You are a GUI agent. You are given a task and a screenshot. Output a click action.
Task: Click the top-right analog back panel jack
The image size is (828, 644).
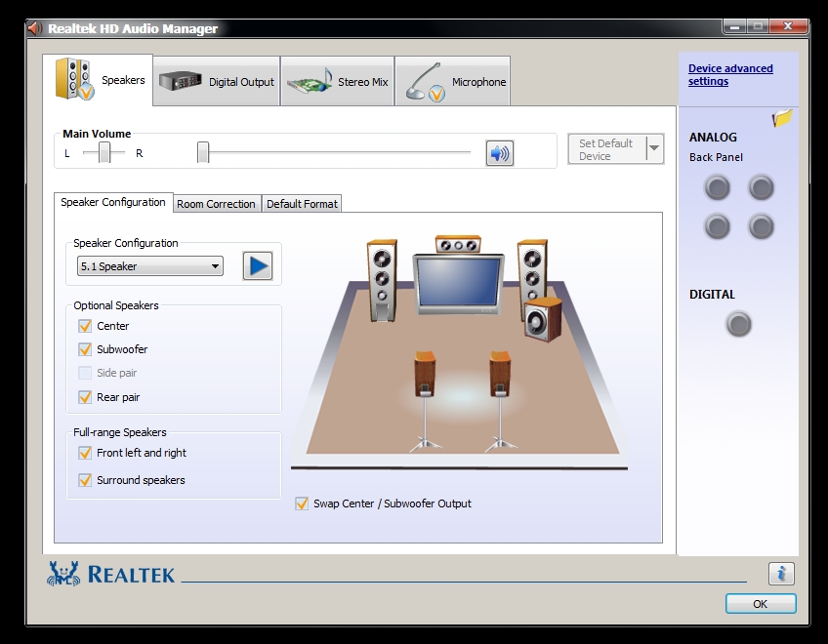[761, 187]
